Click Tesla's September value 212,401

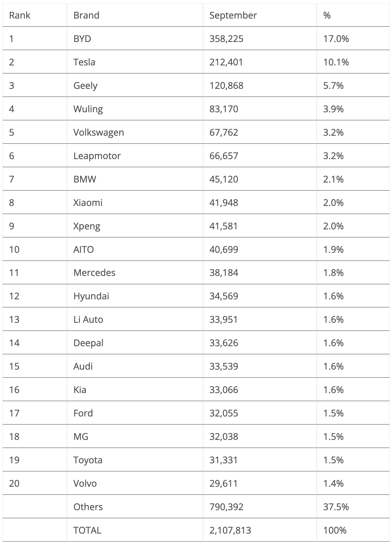(x=226, y=62)
